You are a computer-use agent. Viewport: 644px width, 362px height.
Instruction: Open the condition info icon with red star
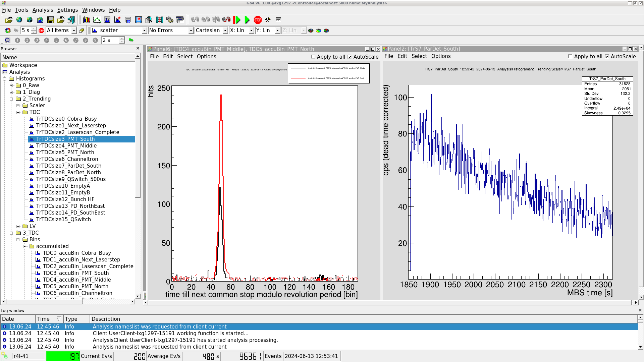[x=117, y=20]
